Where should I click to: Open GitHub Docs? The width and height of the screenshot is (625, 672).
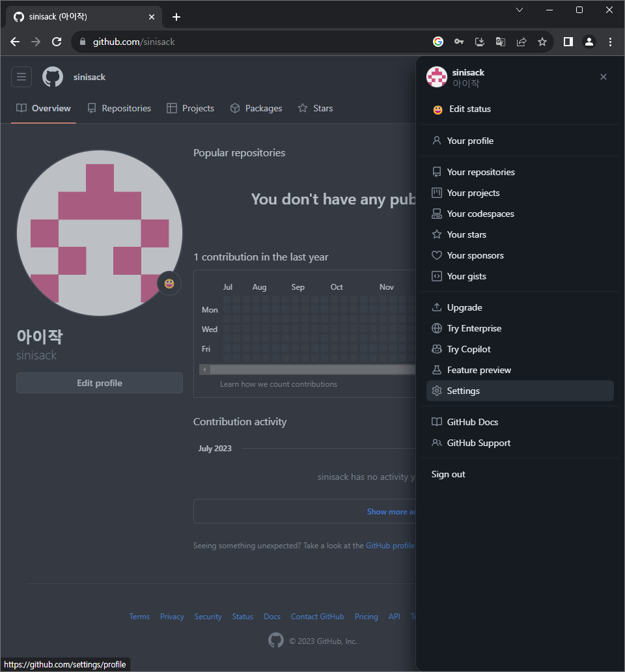(520, 422)
